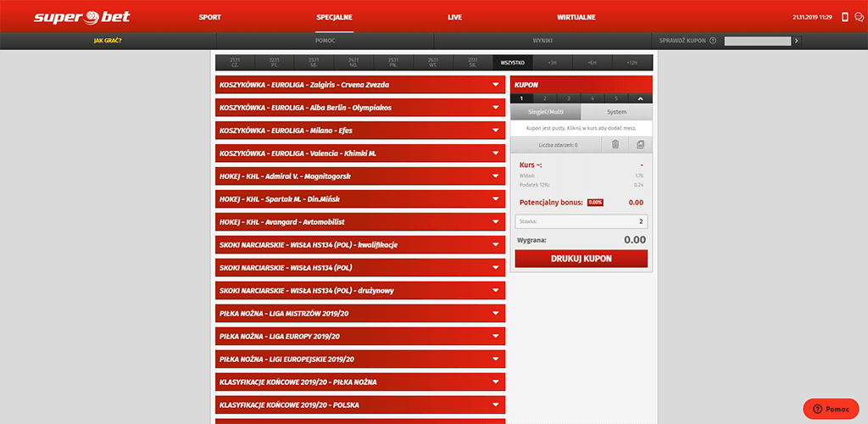
Task: Filter events by 27.11 ŚR. date
Action: 473,63
